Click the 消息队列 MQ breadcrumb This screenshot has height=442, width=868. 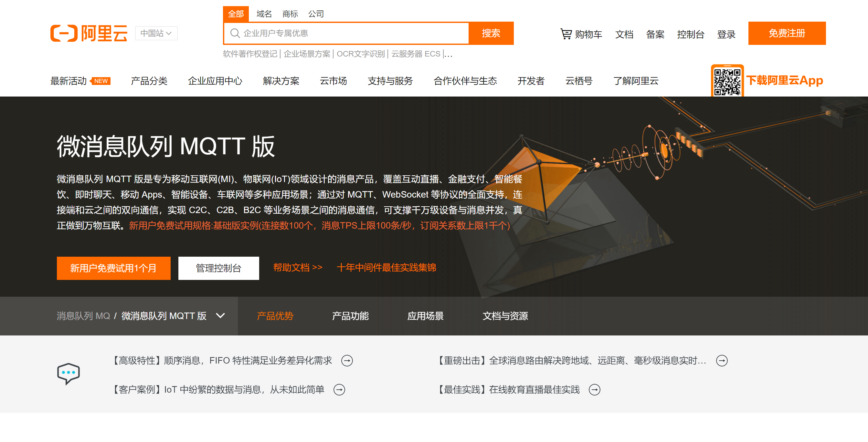tap(83, 316)
